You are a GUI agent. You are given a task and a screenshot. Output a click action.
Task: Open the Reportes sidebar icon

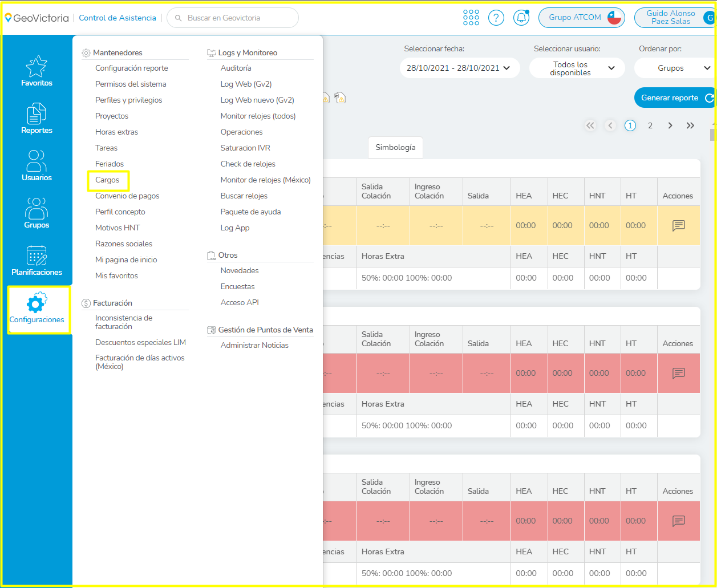37,115
